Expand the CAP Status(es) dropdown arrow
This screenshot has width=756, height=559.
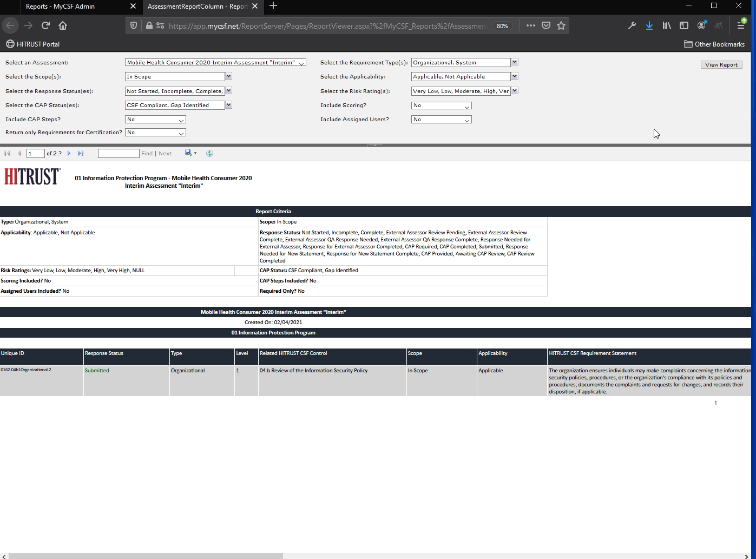[229, 105]
